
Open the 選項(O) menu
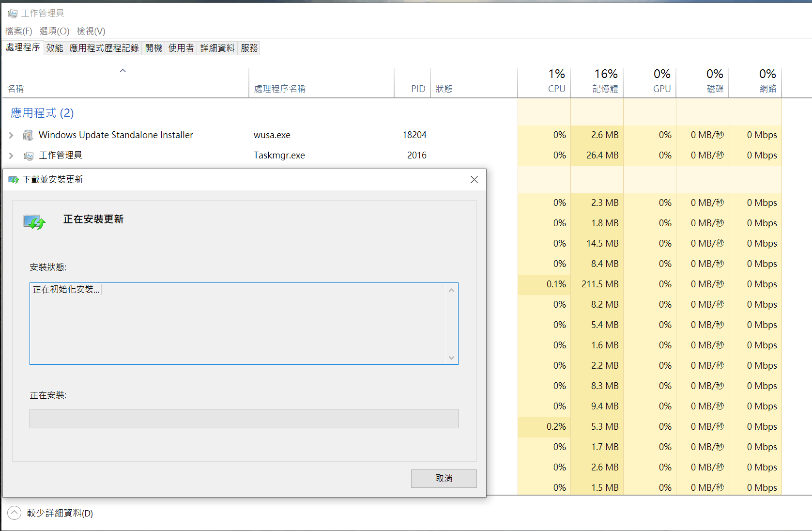tap(55, 31)
